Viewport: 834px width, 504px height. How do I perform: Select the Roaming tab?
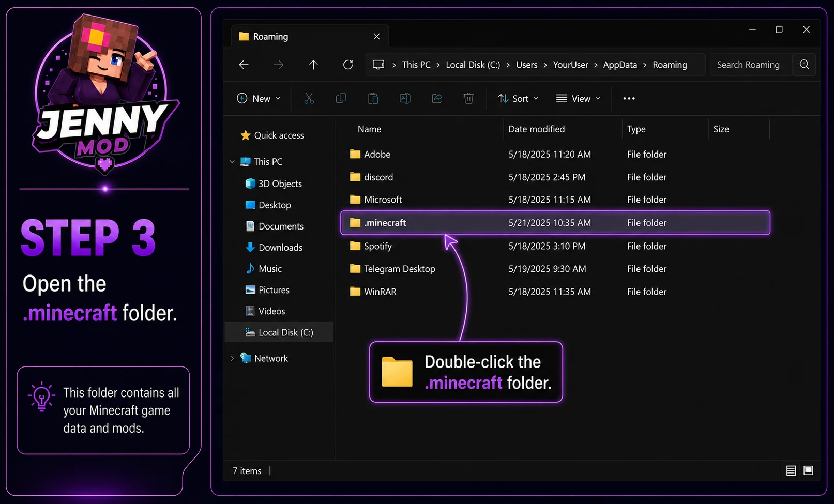309,36
